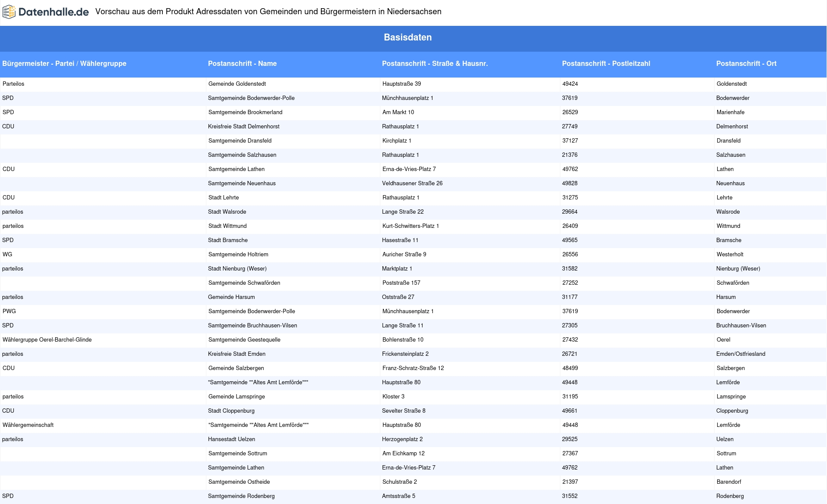Select cell Kirchplatz 1
Viewport: 827px width, 504px height.
(x=397, y=141)
